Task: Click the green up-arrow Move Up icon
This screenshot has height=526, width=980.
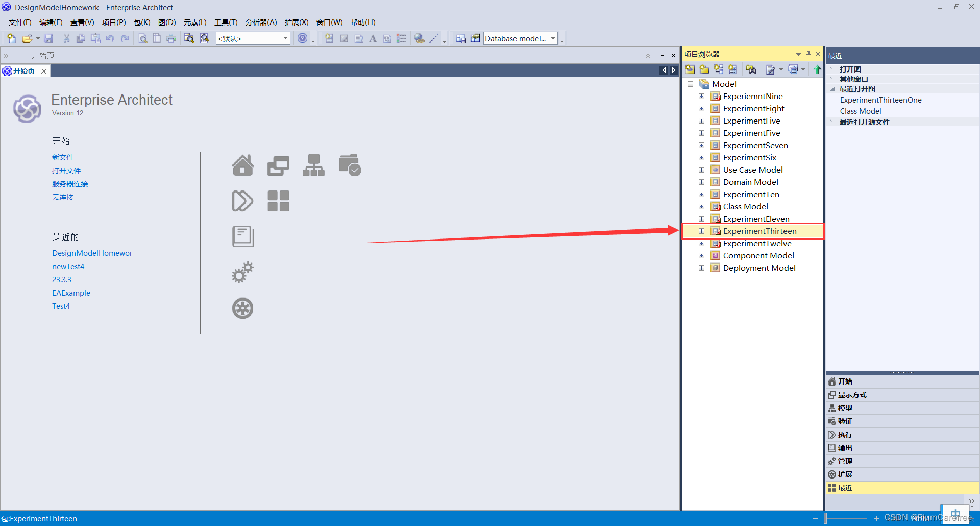Action: [x=818, y=69]
